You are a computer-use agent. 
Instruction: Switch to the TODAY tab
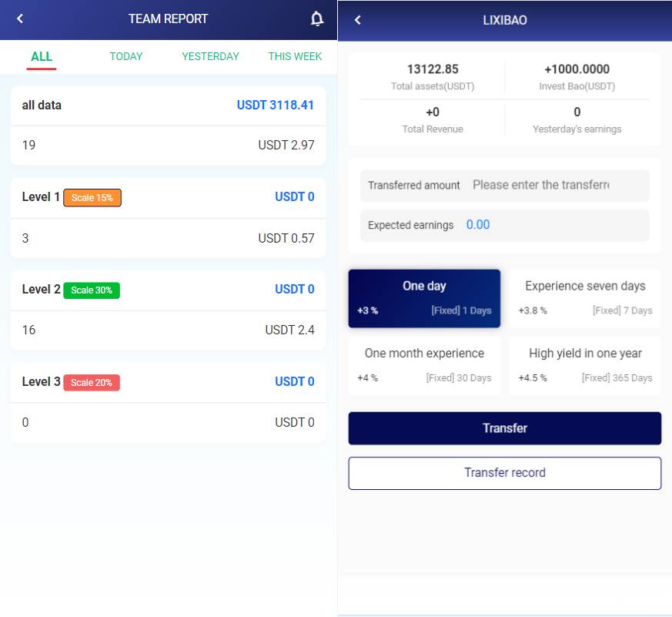coord(126,56)
